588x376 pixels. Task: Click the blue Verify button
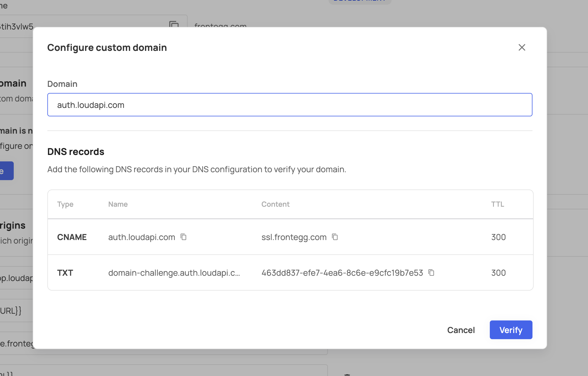pos(511,330)
